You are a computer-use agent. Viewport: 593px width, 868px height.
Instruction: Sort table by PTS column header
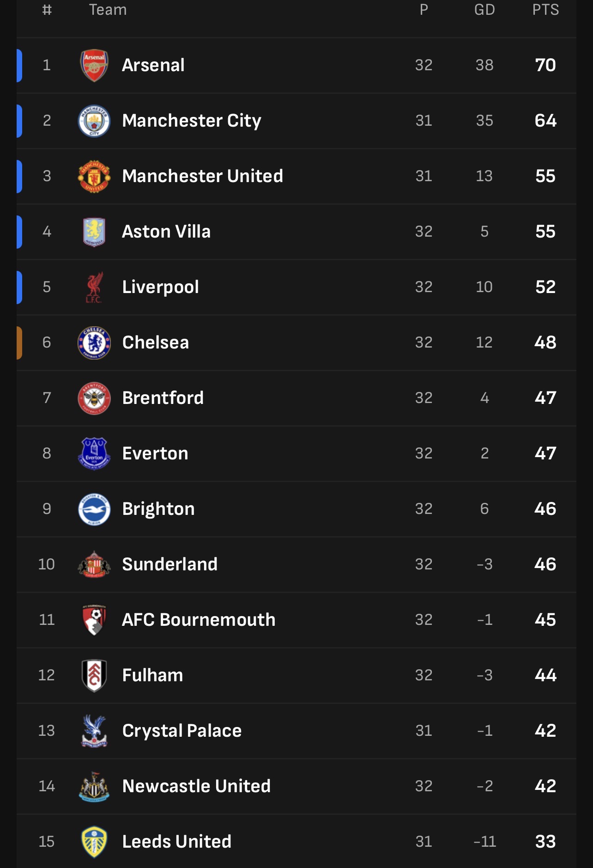pyautogui.click(x=545, y=10)
